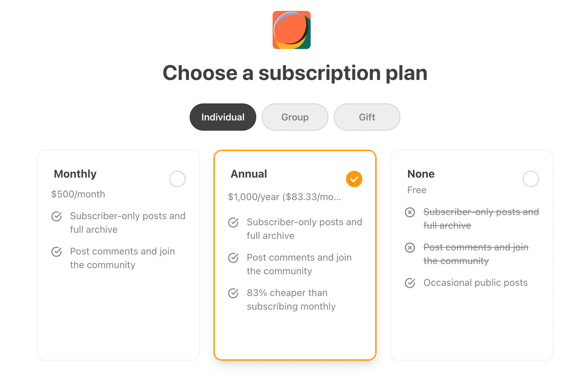Click the cross icon beside crossed-out 'Subscriber-only posts'
This screenshot has width=588, height=377.
pyautogui.click(x=410, y=212)
